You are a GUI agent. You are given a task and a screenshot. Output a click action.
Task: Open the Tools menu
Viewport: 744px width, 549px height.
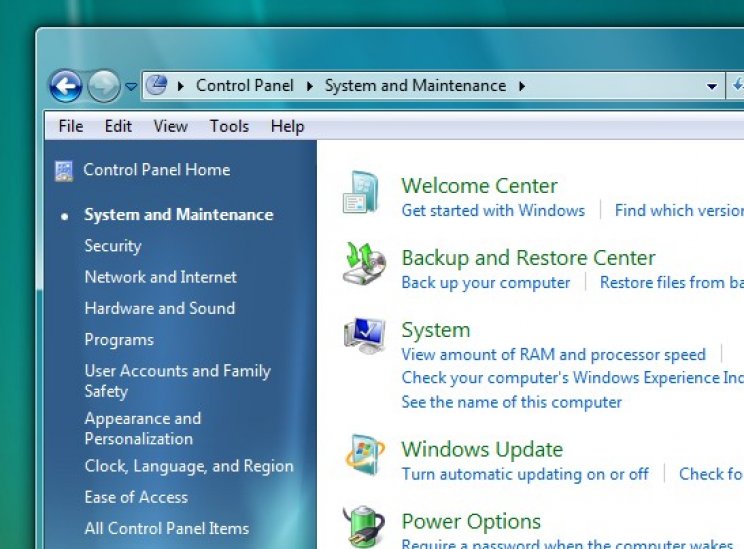[229, 126]
